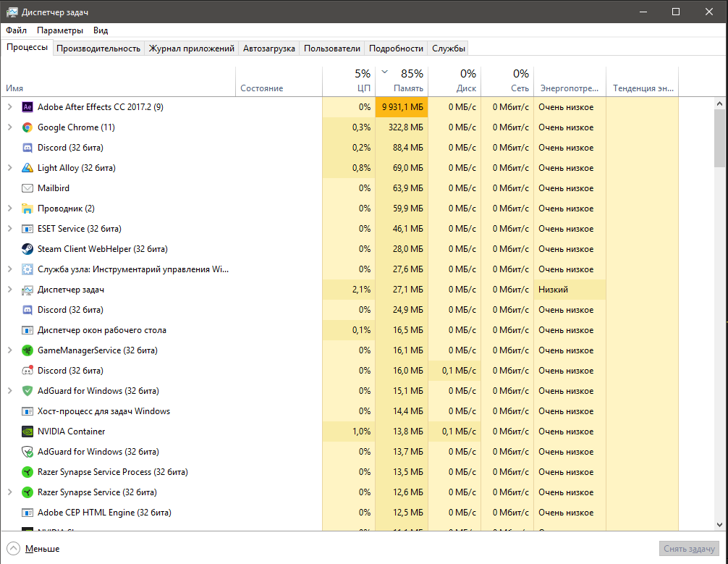Click the 2,1% CPU value
Screen dimensions: 728x564
point(361,290)
